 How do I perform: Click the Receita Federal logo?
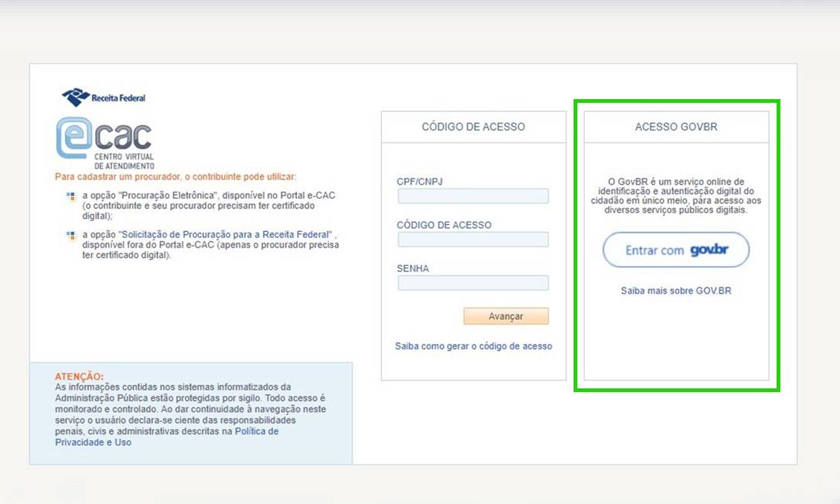point(104,97)
